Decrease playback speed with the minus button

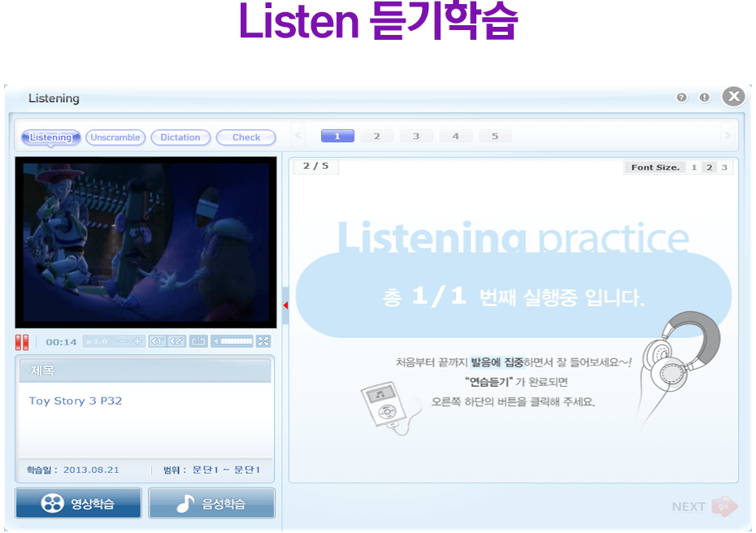[124, 342]
